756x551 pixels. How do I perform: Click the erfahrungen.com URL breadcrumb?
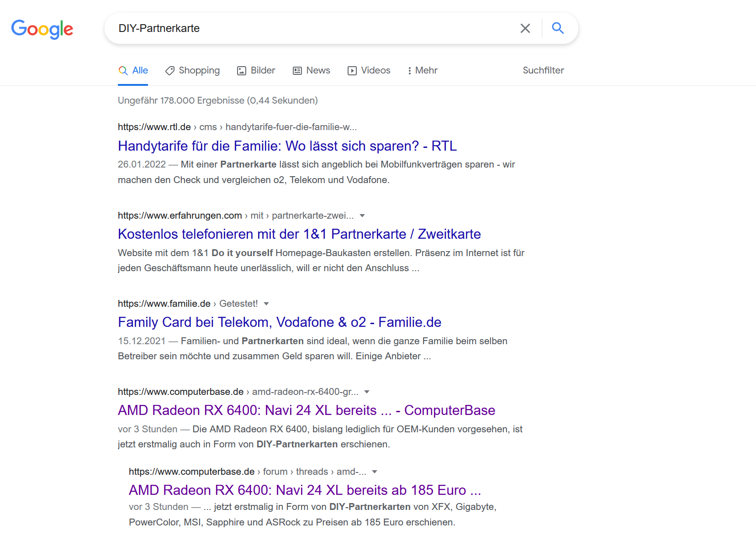[x=236, y=215]
